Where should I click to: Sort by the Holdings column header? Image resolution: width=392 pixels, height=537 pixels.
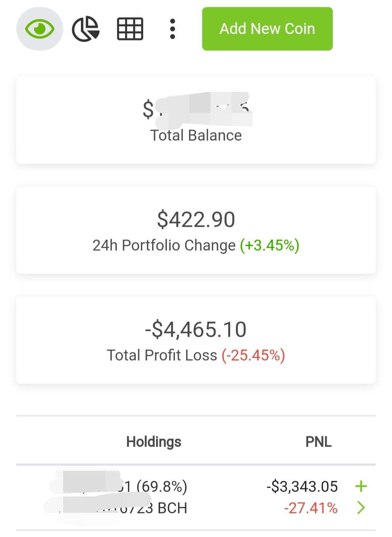(x=154, y=442)
